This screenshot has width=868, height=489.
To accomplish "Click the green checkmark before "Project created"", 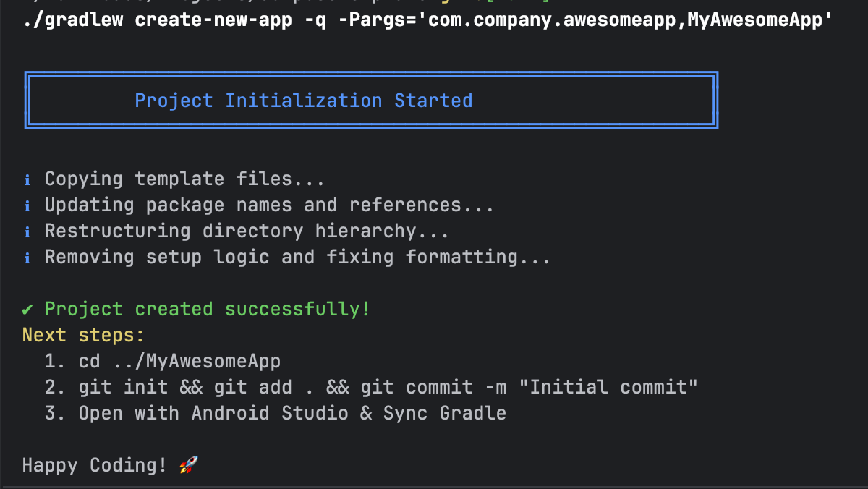I will tap(27, 310).
